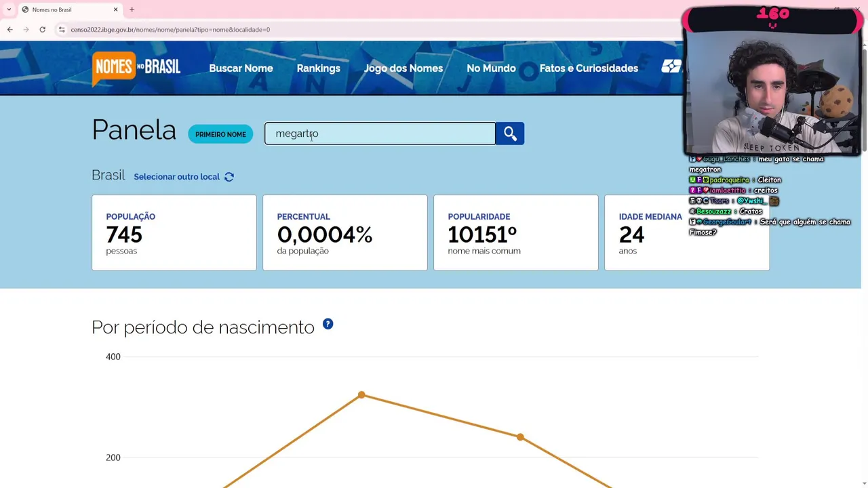Toggle the PRIMEIRO NOME pill button
The height and width of the screenshot is (488, 868).
point(220,134)
